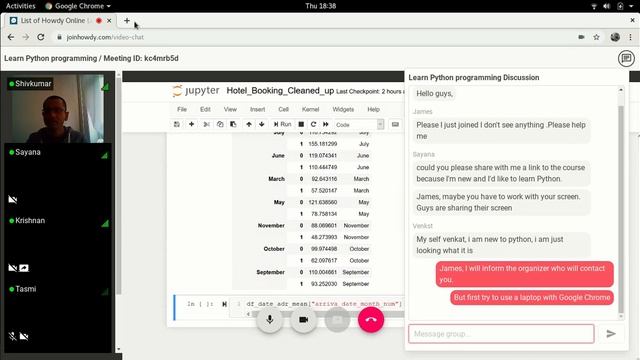The height and width of the screenshot is (360, 640).
Task: Reload the joinhowdy page
Action: 41,37
